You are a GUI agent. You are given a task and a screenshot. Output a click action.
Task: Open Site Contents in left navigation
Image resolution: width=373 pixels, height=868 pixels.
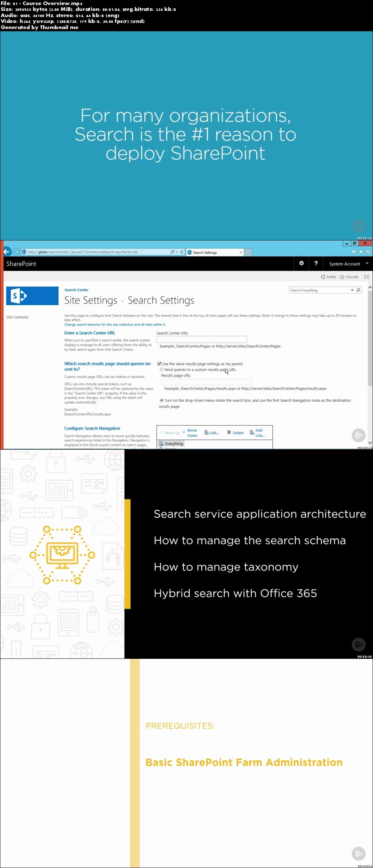[17, 317]
